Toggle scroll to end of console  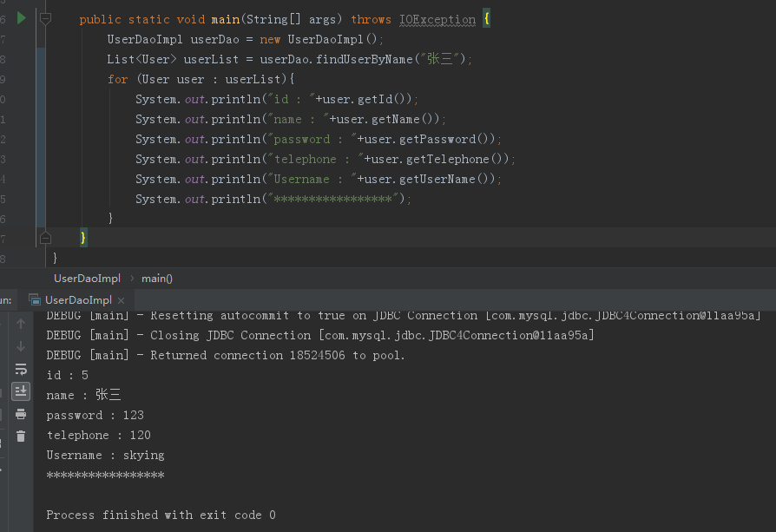point(21,391)
